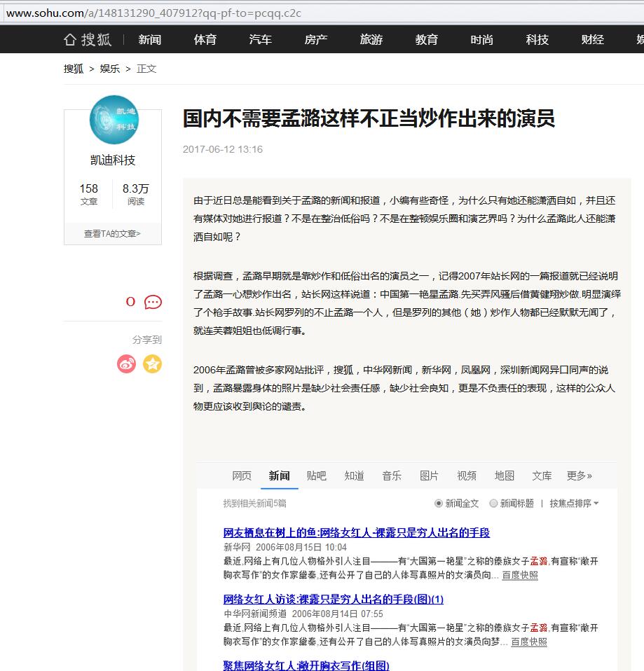Open 百度快照 for 中华网 result
The width and height of the screenshot is (644, 671).
[x=529, y=642]
